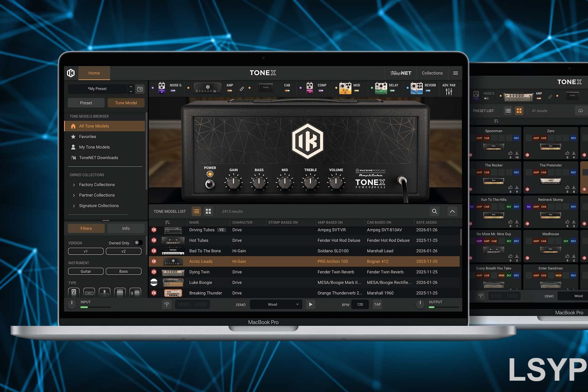Image resolution: width=588 pixels, height=392 pixels.
Task: Toggle the Owned Only switch
Action: point(138,243)
